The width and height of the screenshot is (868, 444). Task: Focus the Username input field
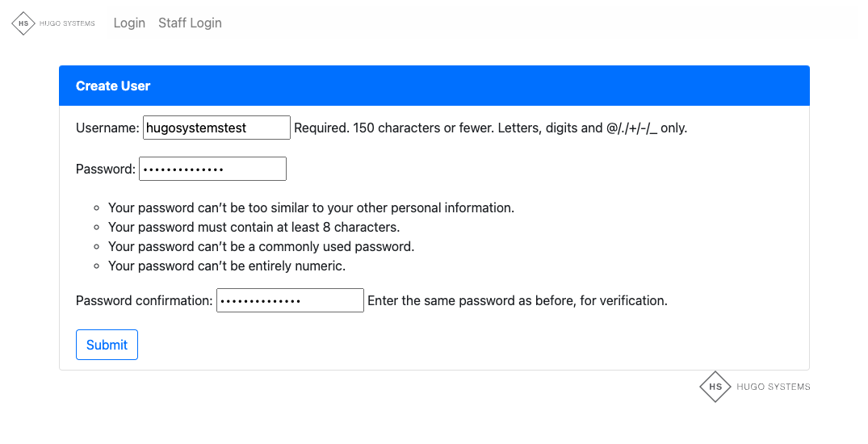216,128
